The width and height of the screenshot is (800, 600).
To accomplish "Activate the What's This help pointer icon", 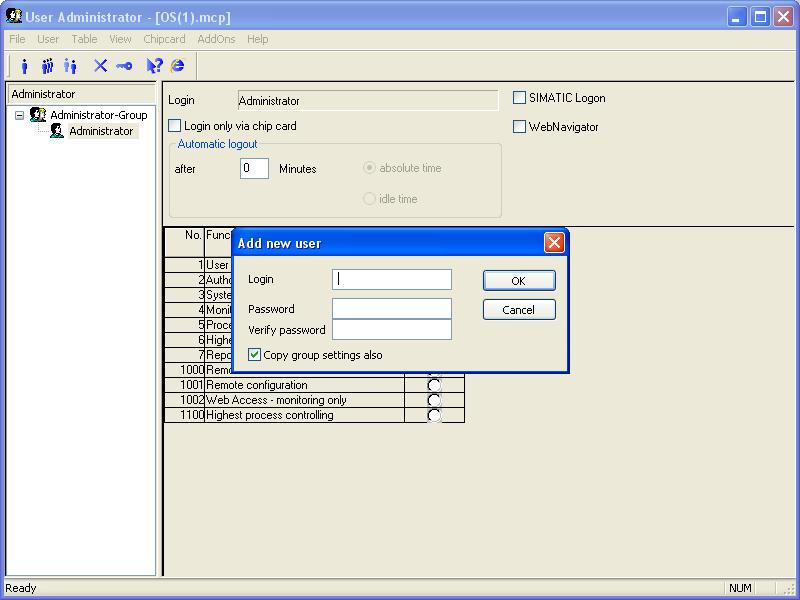I will pyautogui.click(x=154, y=66).
